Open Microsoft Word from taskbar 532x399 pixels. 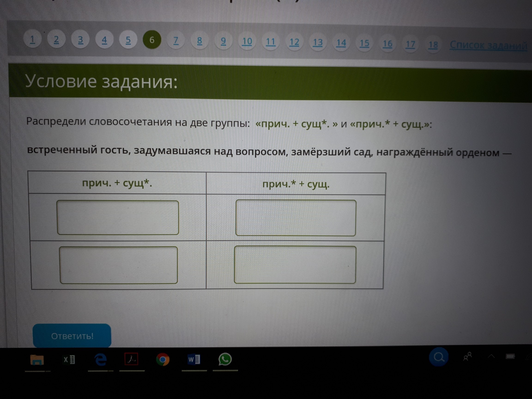pyautogui.click(x=194, y=360)
